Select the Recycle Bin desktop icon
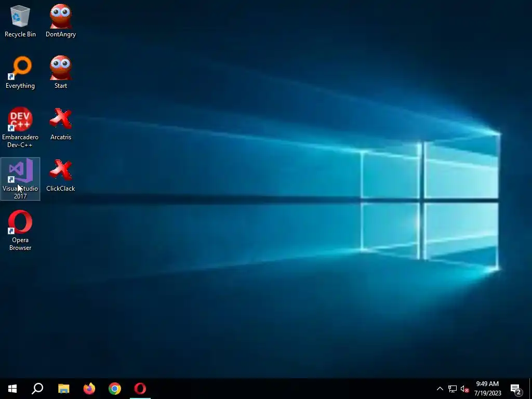Viewport: 532px width, 399px height. click(20, 21)
